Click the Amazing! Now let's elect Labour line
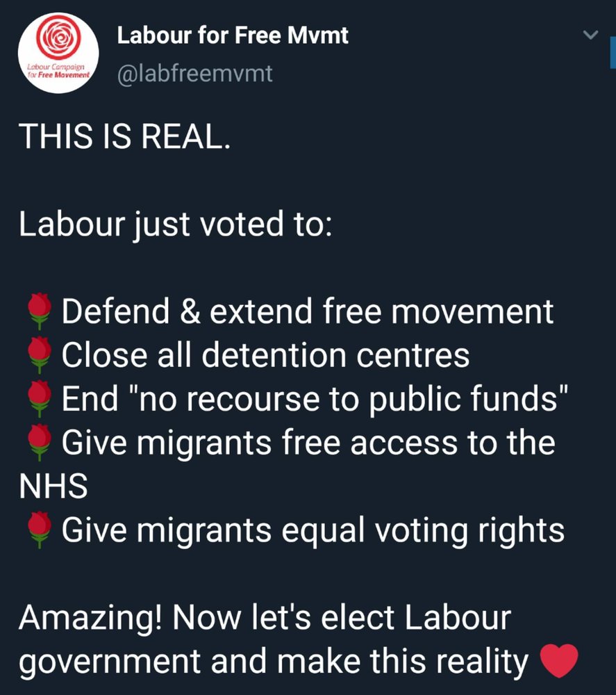Viewport: 616px width, 695px height. pyautogui.click(x=265, y=617)
